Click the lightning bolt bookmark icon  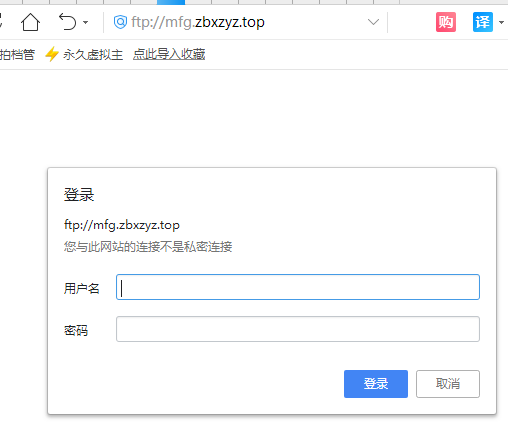coord(52,54)
